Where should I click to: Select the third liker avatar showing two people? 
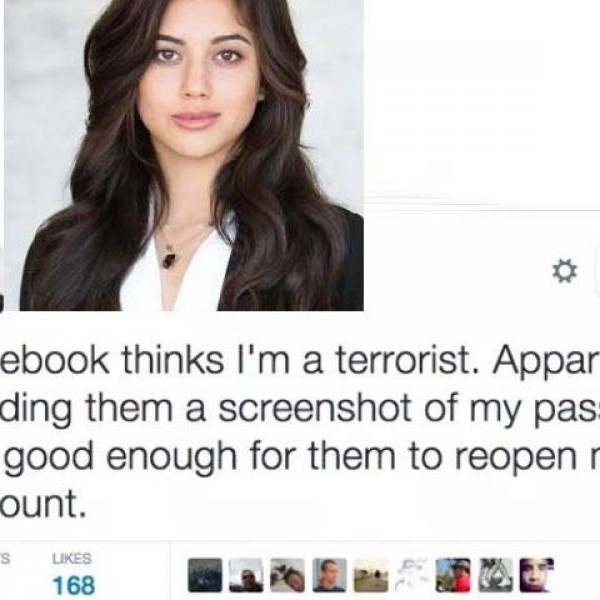[288, 575]
